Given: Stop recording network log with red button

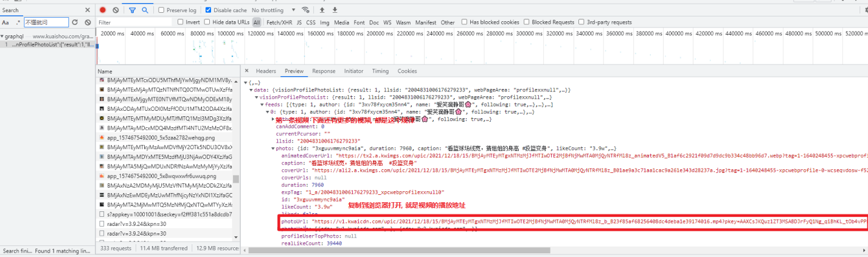Looking at the screenshot, I should tap(102, 10).
